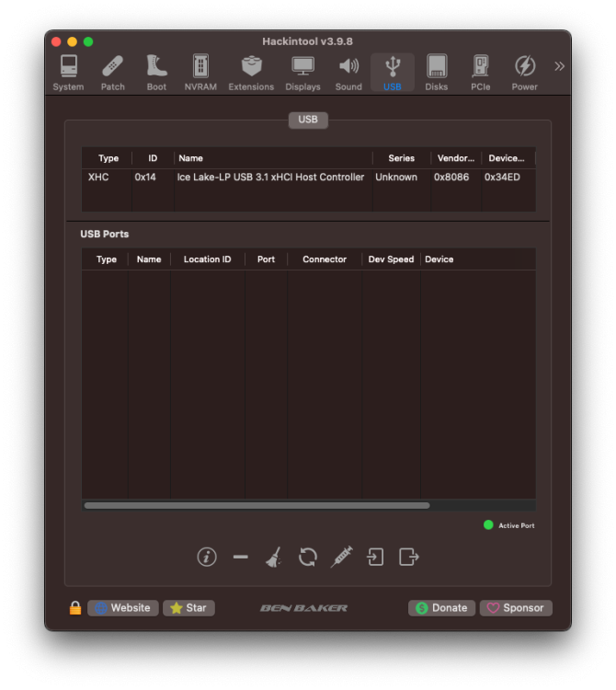Viewport: 616px width, 690px height.
Task: Click the 0x14 ID cell
Action: 145,177
